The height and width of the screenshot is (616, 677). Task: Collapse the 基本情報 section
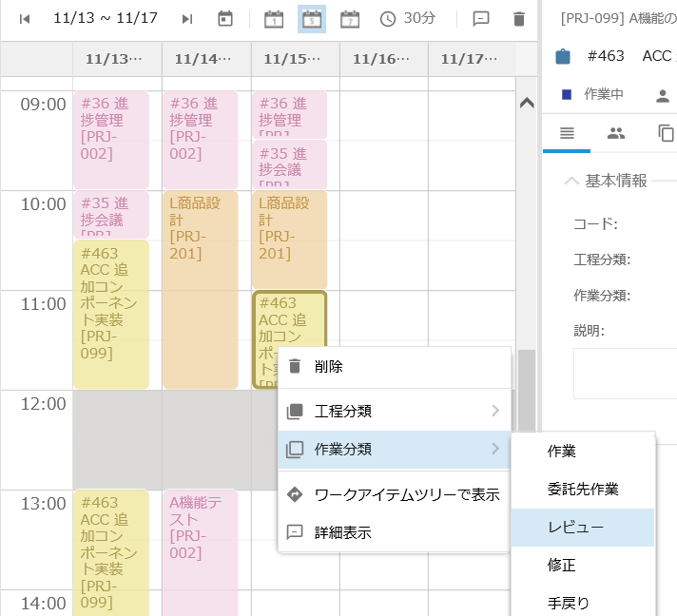click(x=571, y=181)
